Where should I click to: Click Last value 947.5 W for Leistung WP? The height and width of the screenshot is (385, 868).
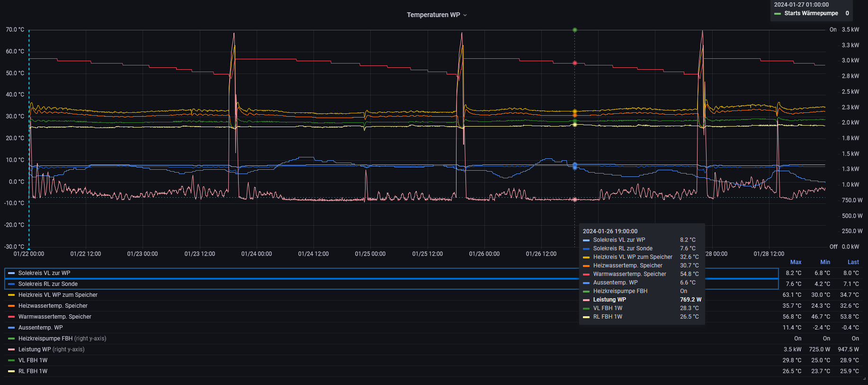point(848,349)
